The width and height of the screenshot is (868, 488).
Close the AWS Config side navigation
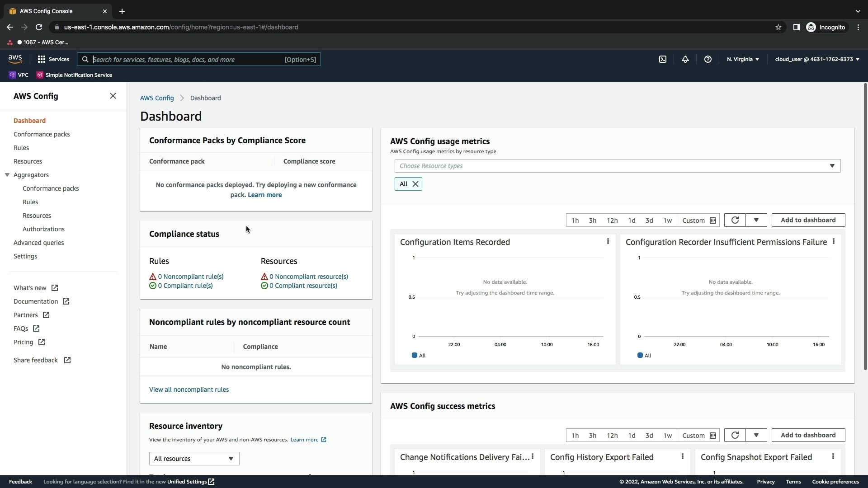tap(113, 96)
